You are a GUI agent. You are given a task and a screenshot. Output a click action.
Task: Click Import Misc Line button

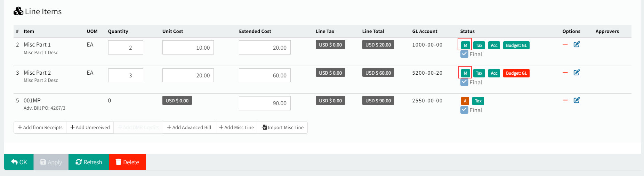[283, 127]
